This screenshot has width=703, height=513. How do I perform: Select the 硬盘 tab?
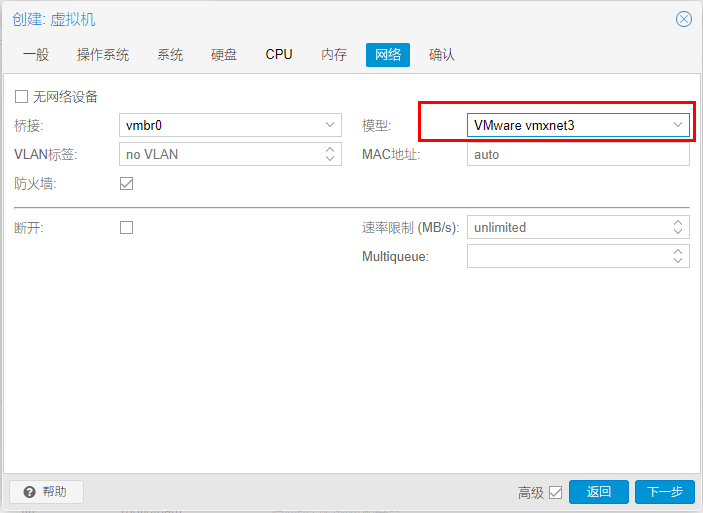tap(224, 55)
